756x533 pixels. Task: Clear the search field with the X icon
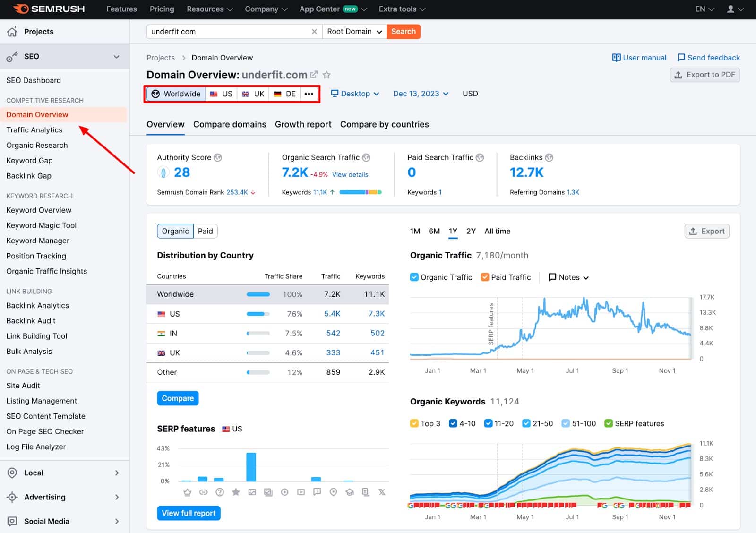point(314,32)
